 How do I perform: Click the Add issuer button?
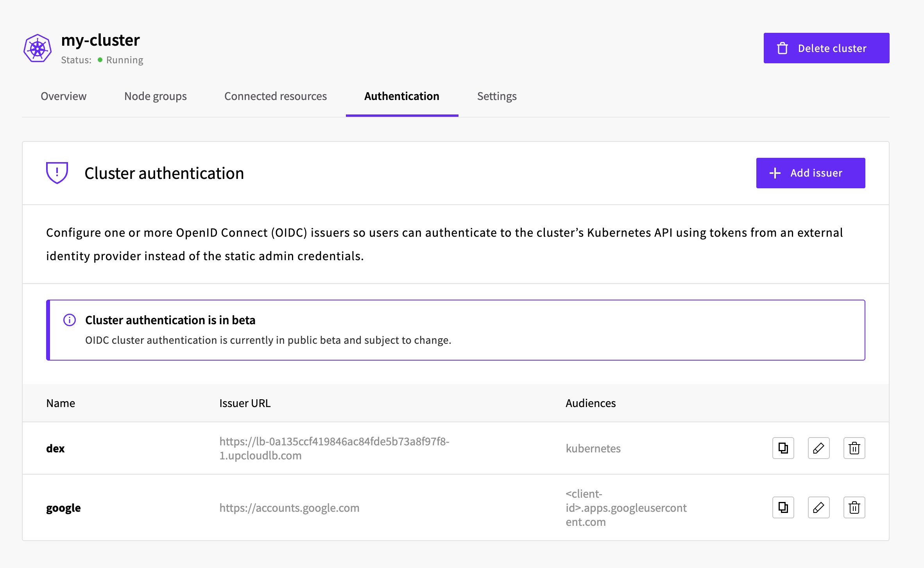point(811,173)
